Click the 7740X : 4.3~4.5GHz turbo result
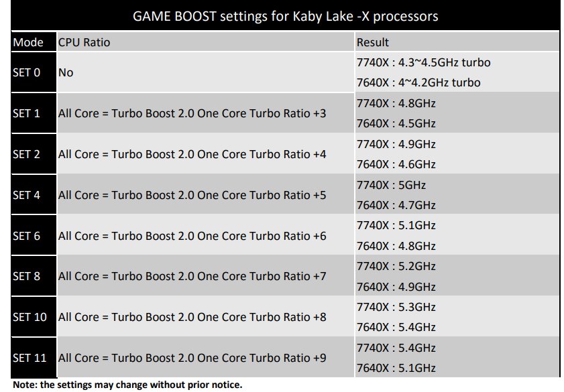 point(423,62)
